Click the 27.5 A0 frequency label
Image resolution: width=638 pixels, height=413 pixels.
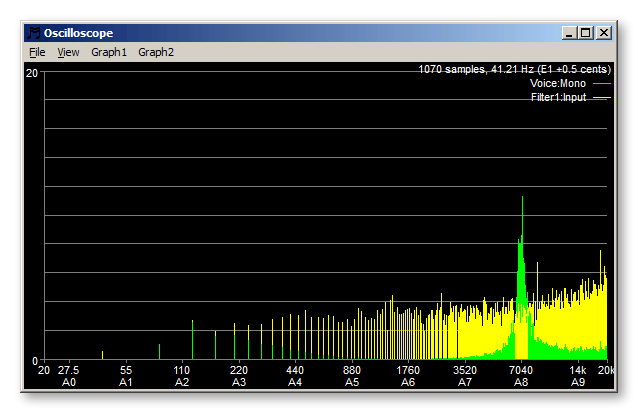point(68,376)
